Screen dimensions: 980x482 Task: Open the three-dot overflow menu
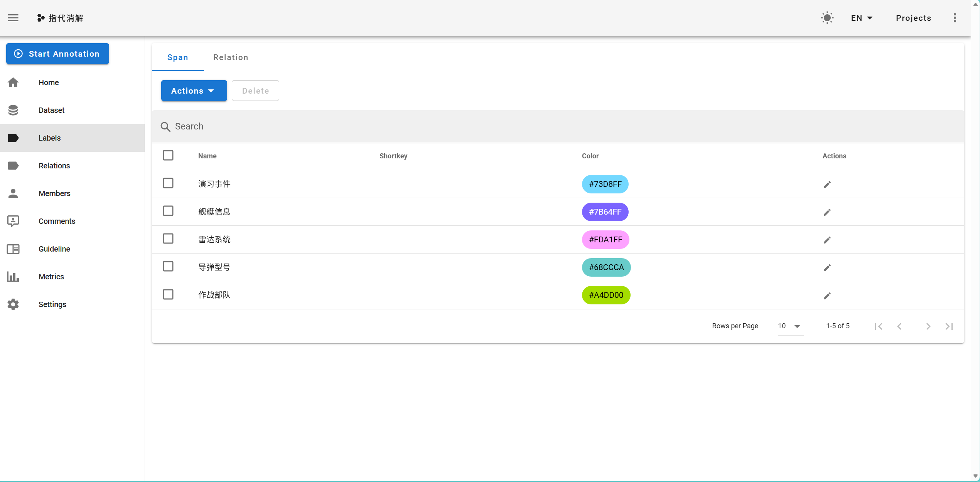click(x=955, y=18)
